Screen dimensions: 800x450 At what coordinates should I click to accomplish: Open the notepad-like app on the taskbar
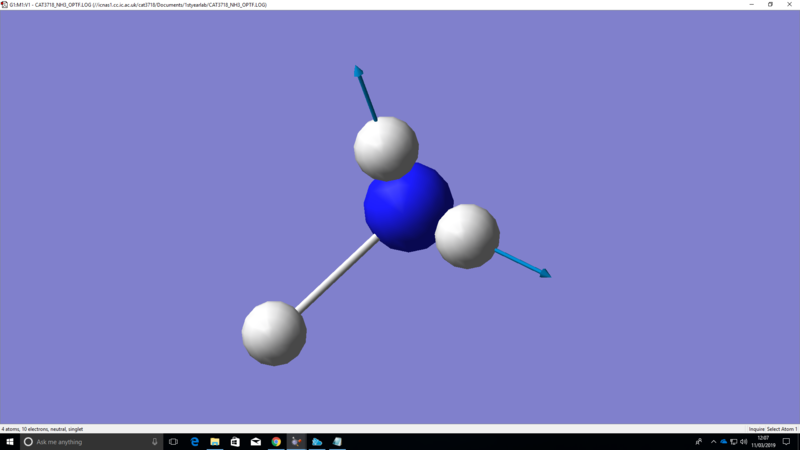coord(337,442)
